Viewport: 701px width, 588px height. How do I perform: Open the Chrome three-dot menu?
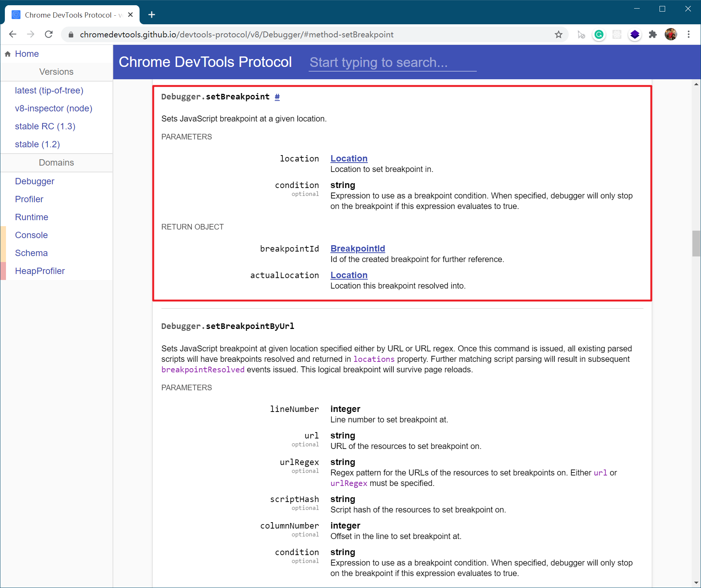[x=689, y=34]
